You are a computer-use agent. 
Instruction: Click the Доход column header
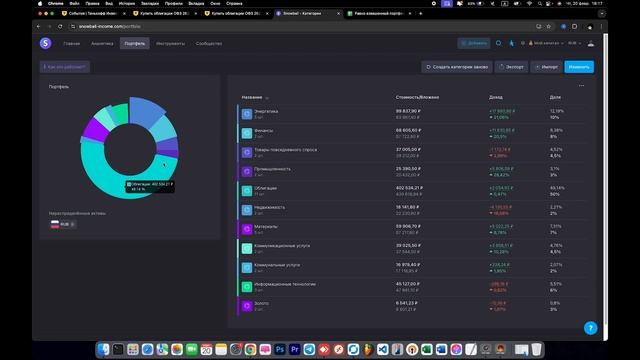click(x=496, y=97)
